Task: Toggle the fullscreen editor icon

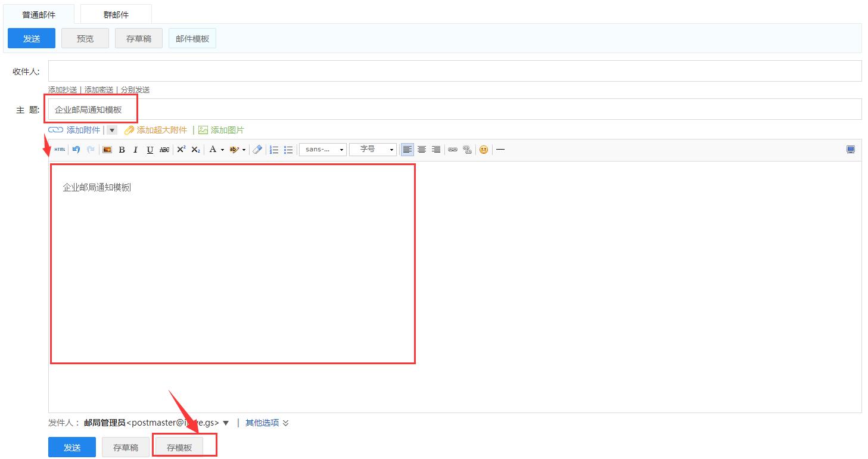Action: click(851, 150)
